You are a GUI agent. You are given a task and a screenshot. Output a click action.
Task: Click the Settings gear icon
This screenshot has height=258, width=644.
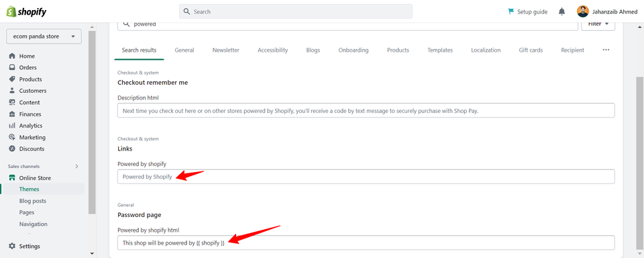[x=12, y=246]
